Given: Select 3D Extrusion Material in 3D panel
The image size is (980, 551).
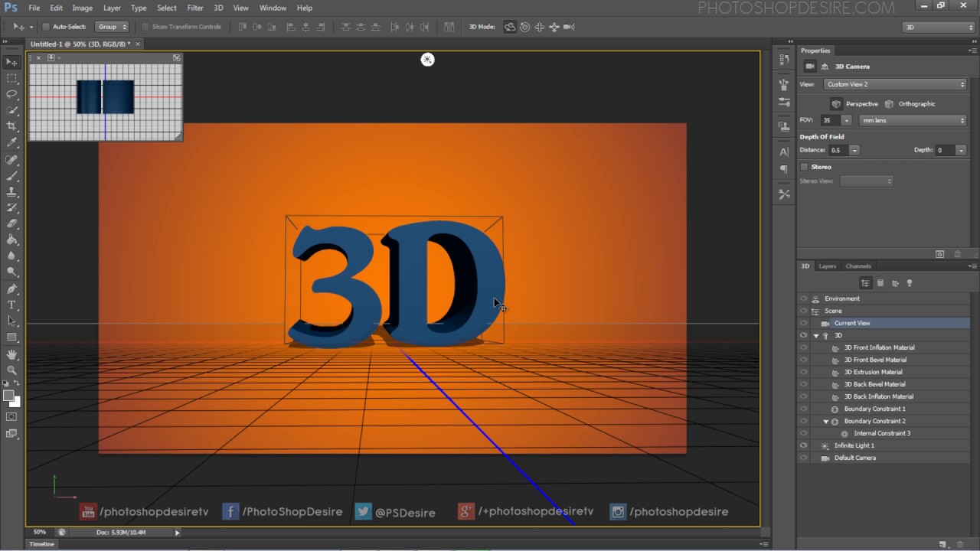Looking at the screenshot, I should 873,372.
